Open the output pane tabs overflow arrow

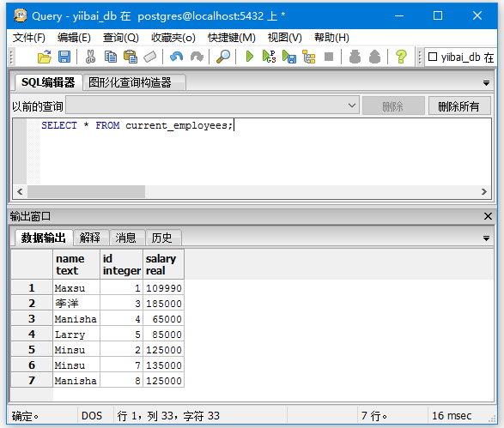tap(486, 238)
